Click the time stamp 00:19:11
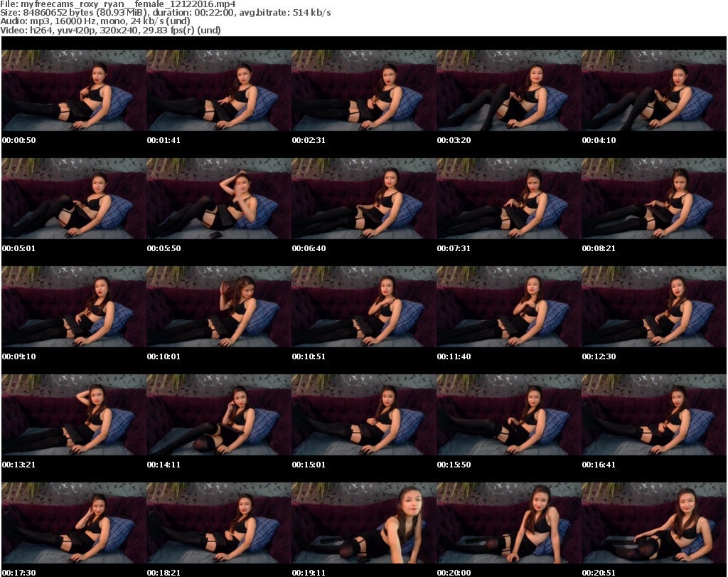The image size is (728, 577). [x=309, y=573]
